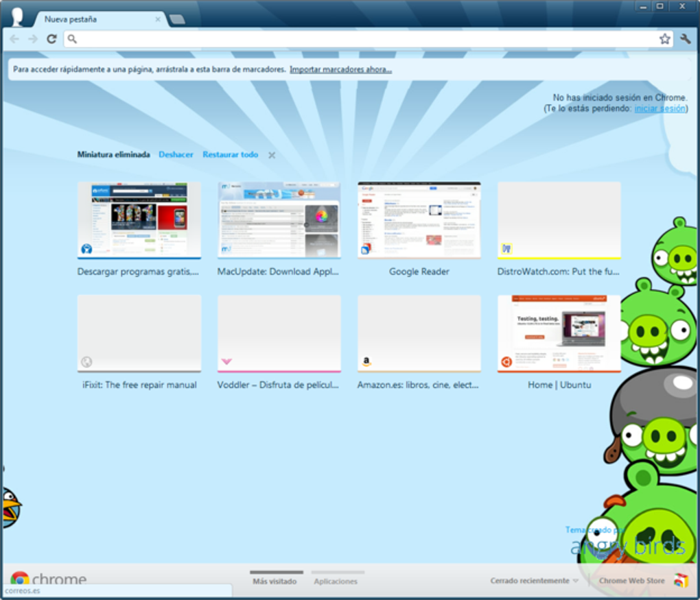This screenshot has width=700, height=600.
Task: Open the iFixit repair manual thumbnail
Action: coord(139,333)
